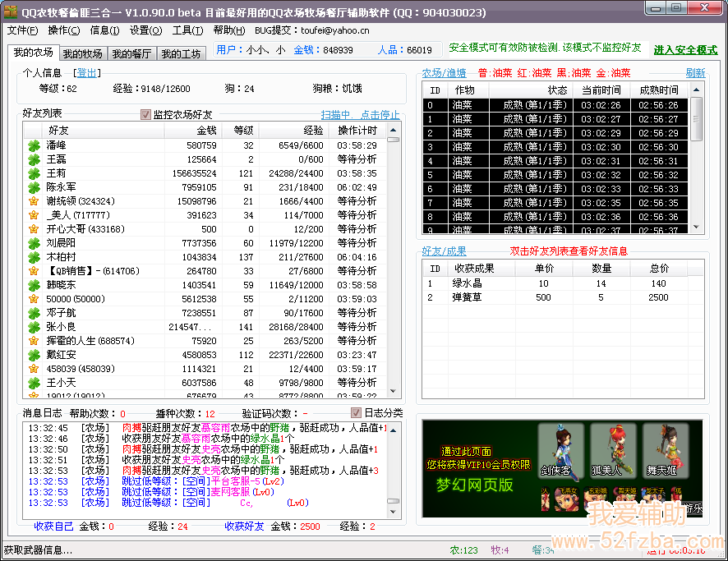728x561 pixels.
Task: Click the 总价 column header
Action: 659,269
